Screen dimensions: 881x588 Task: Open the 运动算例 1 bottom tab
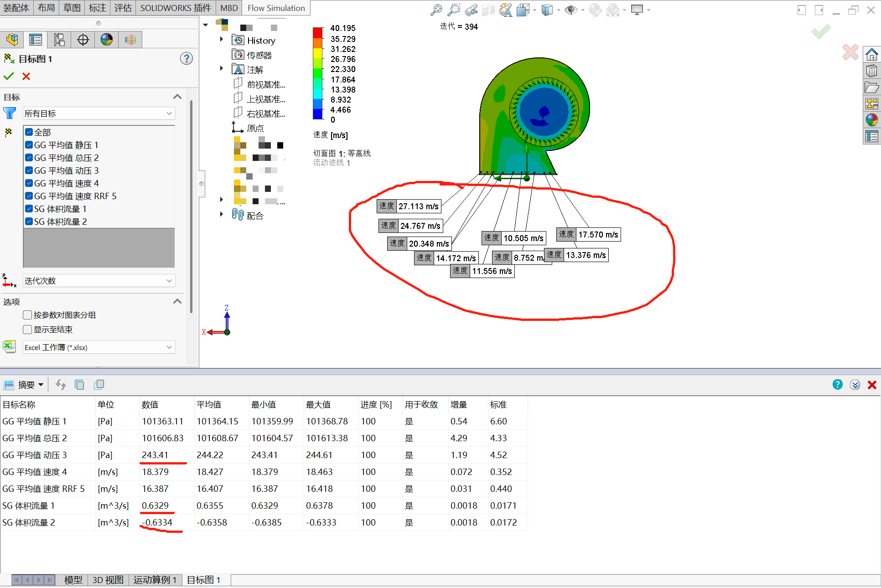pyautogui.click(x=155, y=580)
